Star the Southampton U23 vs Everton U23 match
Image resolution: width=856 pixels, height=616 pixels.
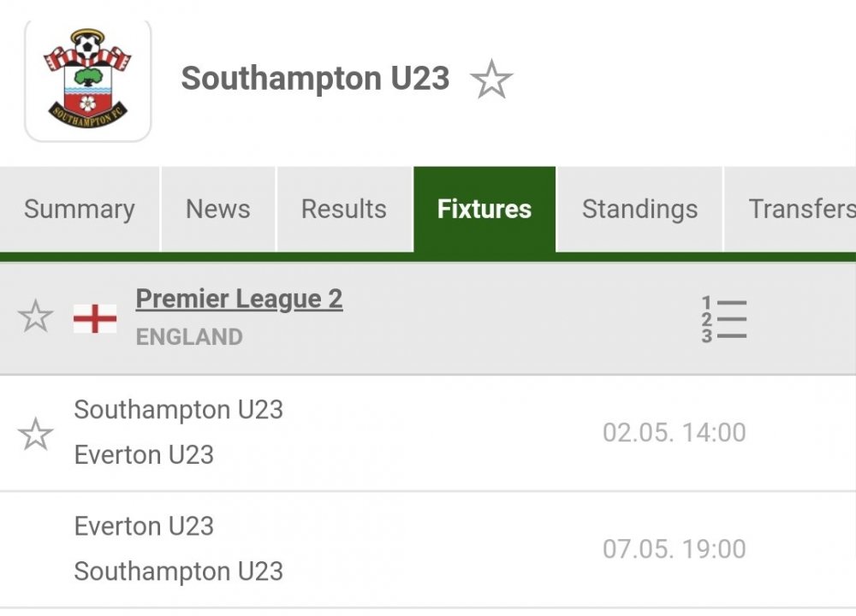point(35,434)
